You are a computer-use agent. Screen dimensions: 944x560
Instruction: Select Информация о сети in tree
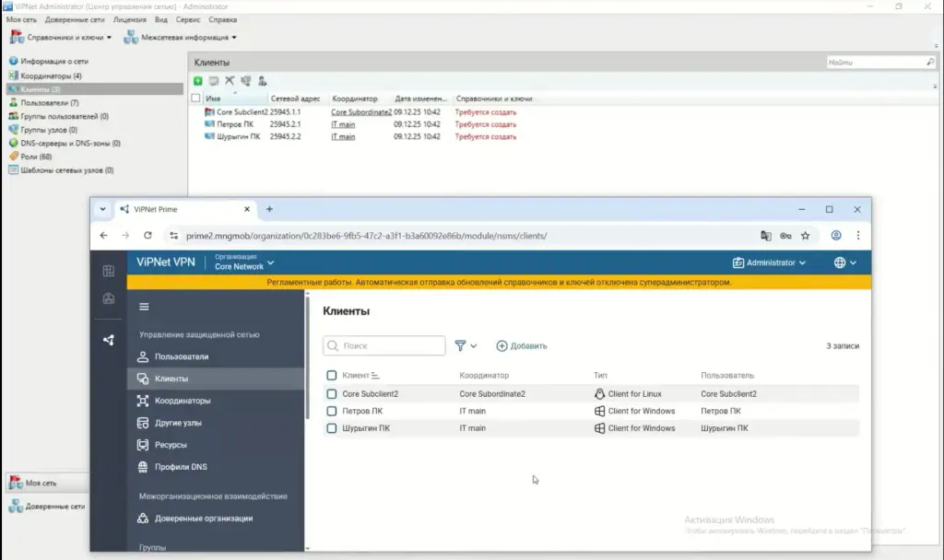point(54,62)
